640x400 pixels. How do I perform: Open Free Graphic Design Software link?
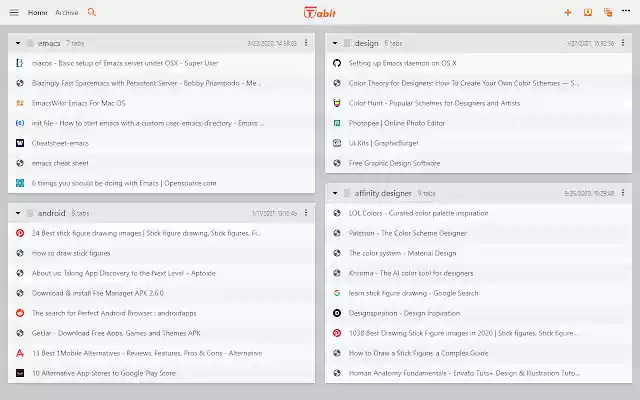394,163
